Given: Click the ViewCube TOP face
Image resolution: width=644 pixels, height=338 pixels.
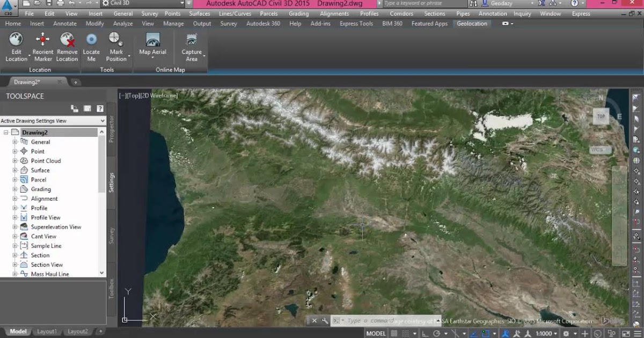Looking at the screenshot, I should point(601,116).
